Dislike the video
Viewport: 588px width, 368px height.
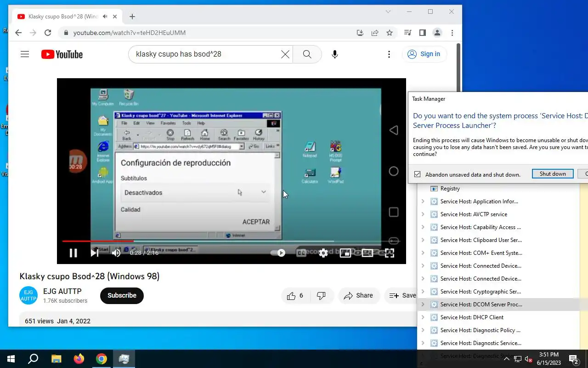[321, 296]
